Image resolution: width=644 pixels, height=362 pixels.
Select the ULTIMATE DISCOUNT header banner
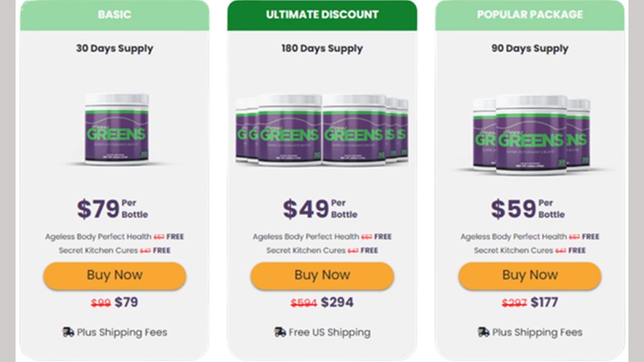point(322,15)
